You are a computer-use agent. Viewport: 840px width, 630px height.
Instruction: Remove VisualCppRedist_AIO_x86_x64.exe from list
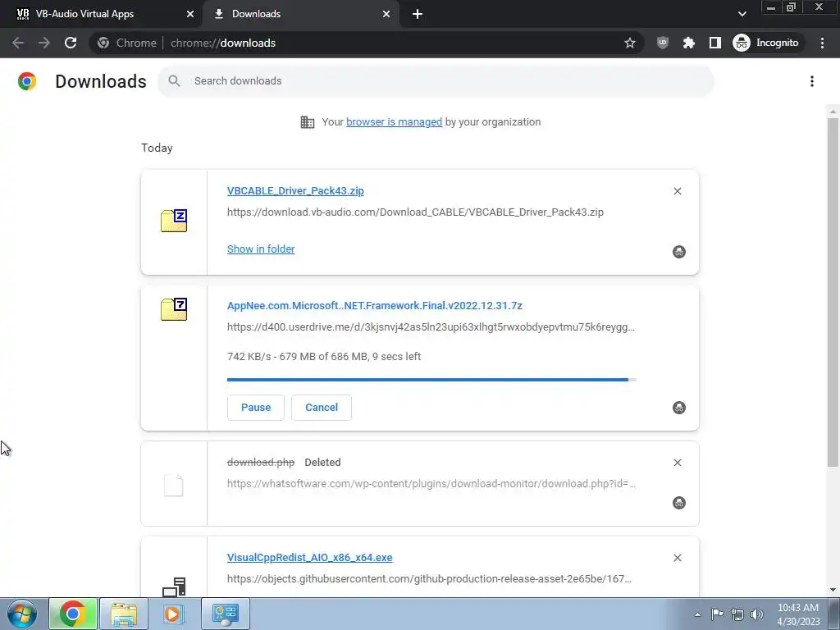click(x=678, y=558)
